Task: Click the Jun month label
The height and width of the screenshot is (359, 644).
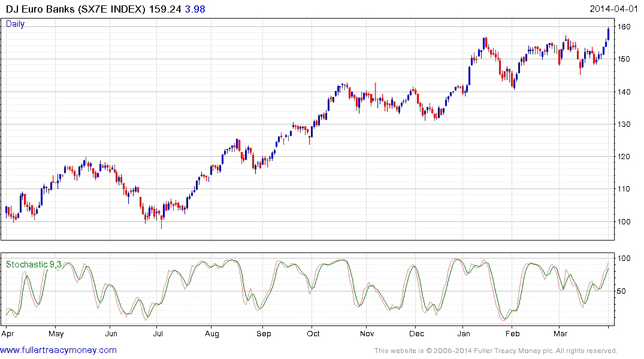Action: pyautogui.click(x=111, y=334)
